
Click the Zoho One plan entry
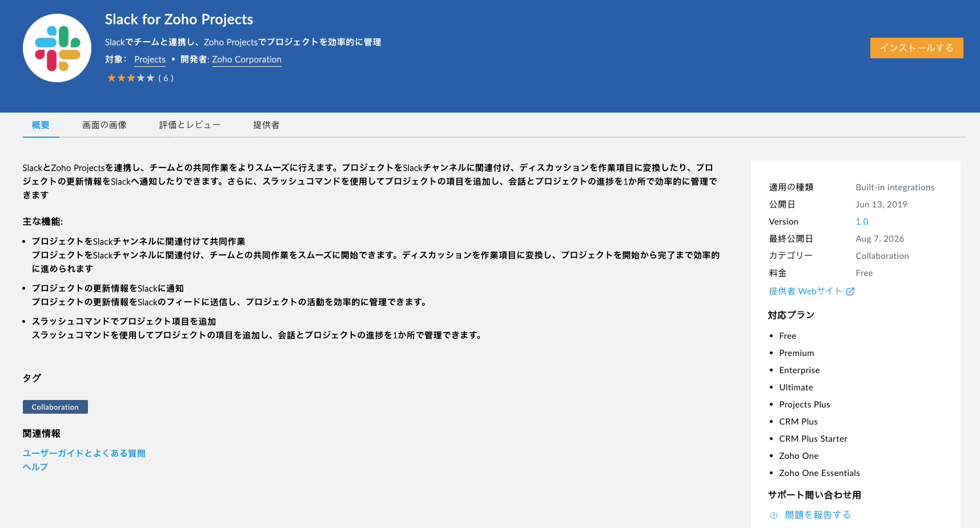(x=799, y=456)
